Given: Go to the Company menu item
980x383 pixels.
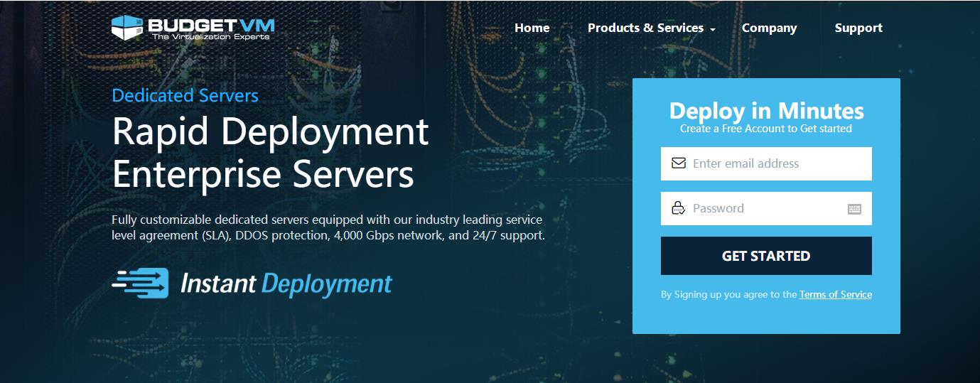Looking at the screenshot, I should coord(769,28).
